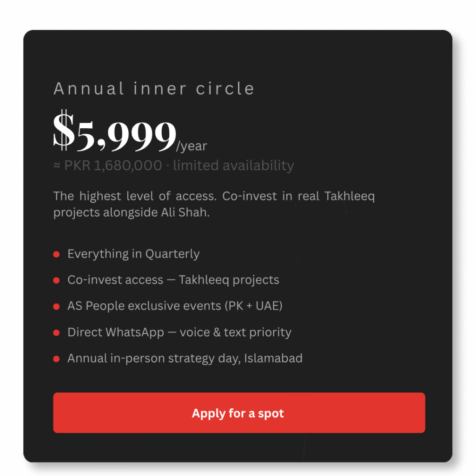Click red bullet beside Everything in Quarterly
476x476 pixels.
(x=56, y=254)
